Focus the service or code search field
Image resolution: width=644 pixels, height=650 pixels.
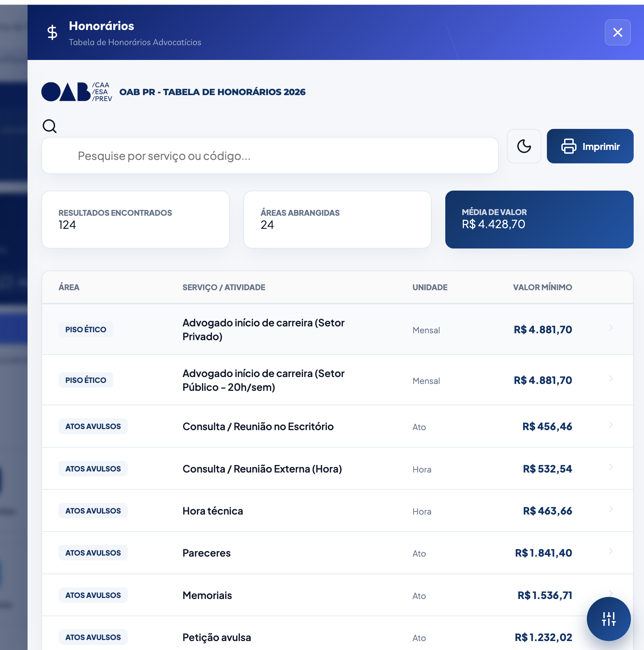click(270, 156)
